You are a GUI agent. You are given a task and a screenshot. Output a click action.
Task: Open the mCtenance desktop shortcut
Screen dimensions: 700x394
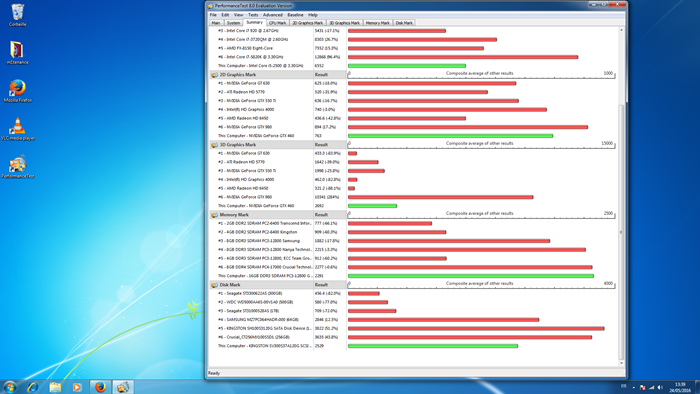coord(17,53)
